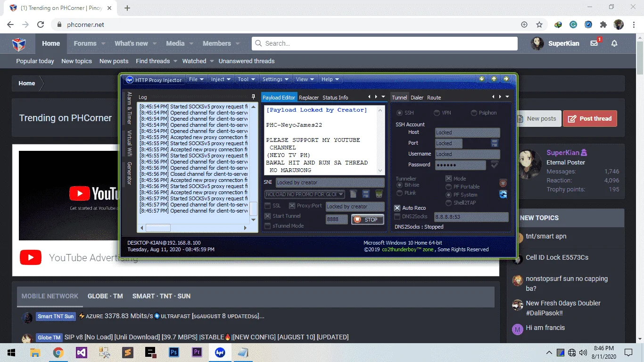
Task: Switch to the Replacer tab
Action: (x=309, y=98)
